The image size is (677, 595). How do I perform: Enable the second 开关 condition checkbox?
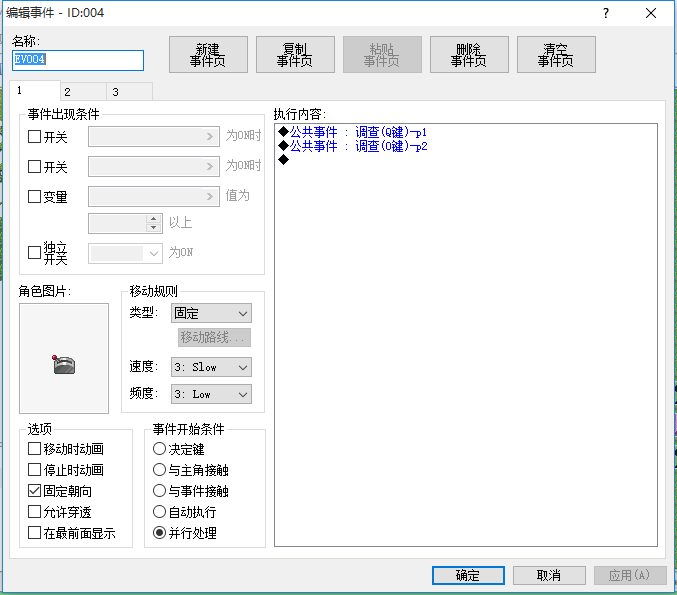coord(34,167)
